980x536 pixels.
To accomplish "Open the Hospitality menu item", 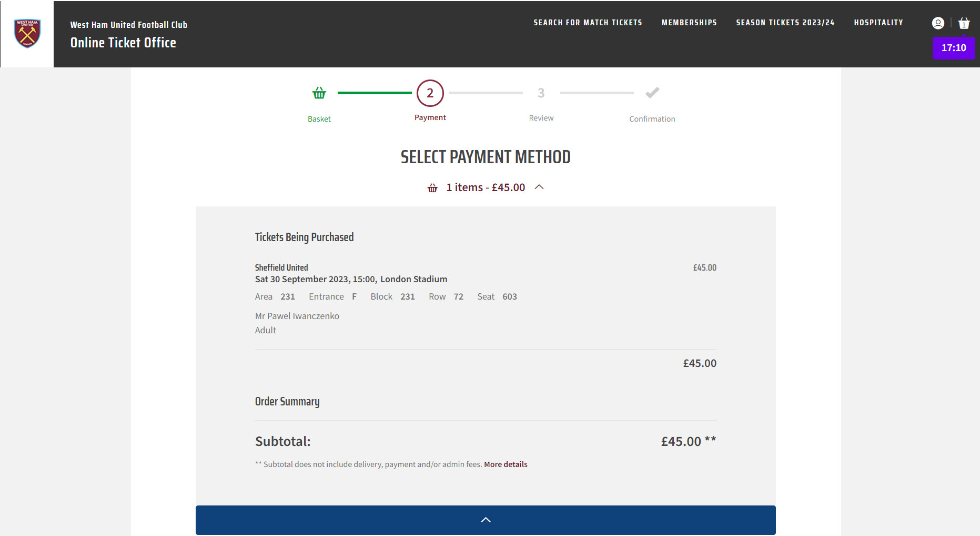I will [x=878, y=23].
